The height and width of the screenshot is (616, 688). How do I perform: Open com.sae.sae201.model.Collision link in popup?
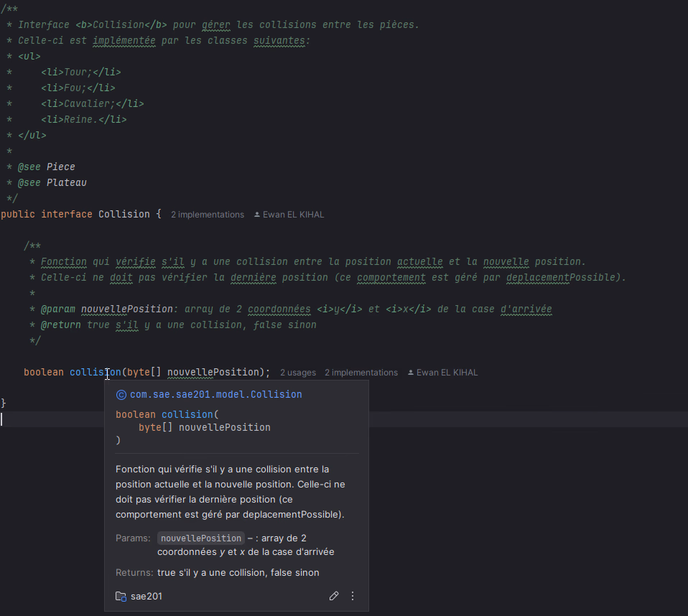click(x=215, y=394)
